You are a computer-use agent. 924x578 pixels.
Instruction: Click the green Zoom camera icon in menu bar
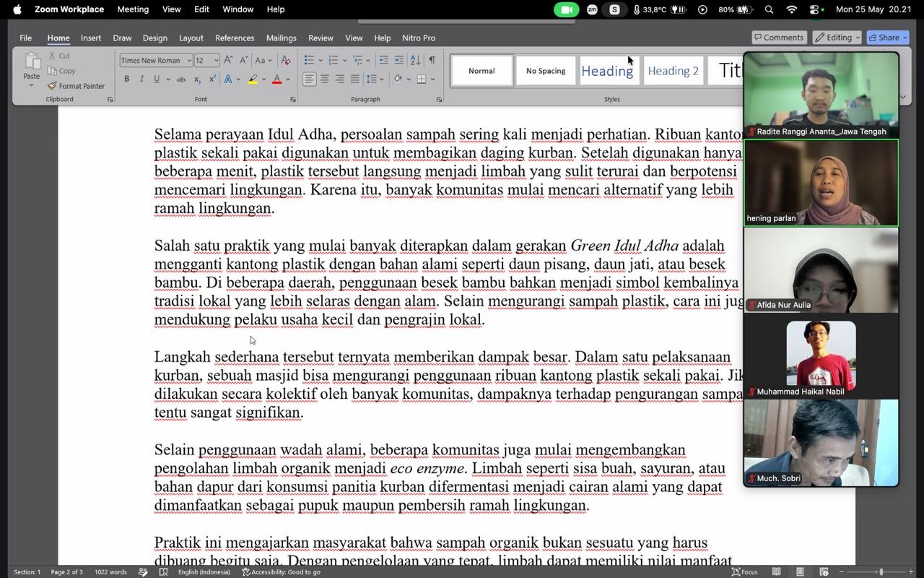(567, 9)
